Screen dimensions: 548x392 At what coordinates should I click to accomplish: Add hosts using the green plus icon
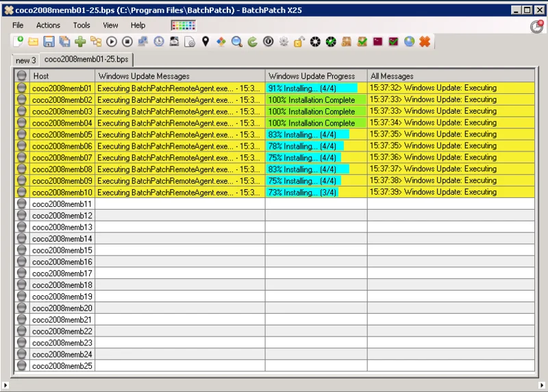80,42
